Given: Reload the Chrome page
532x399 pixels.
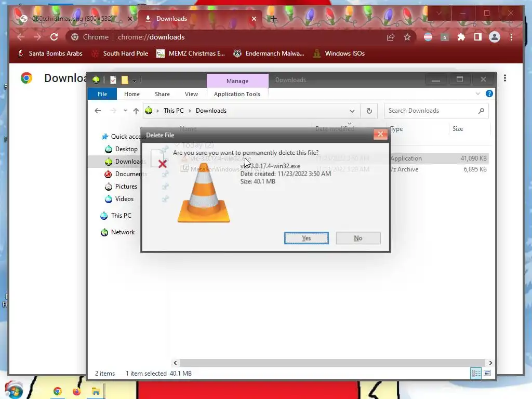Looking at the screenshot, I should (x=54, y=37).
